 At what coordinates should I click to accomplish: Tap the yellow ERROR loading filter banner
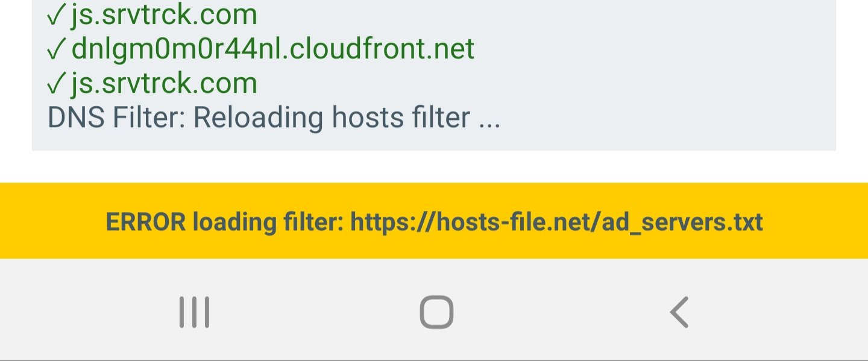pos(434,221)
